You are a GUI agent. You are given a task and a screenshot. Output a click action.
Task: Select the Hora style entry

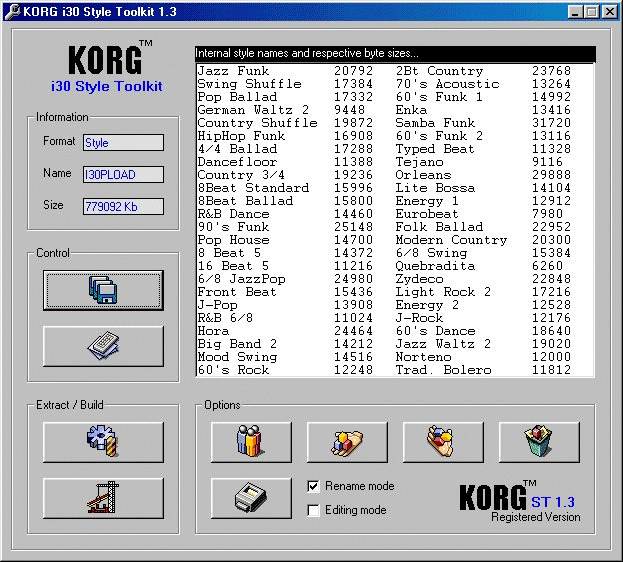point(213,331)
